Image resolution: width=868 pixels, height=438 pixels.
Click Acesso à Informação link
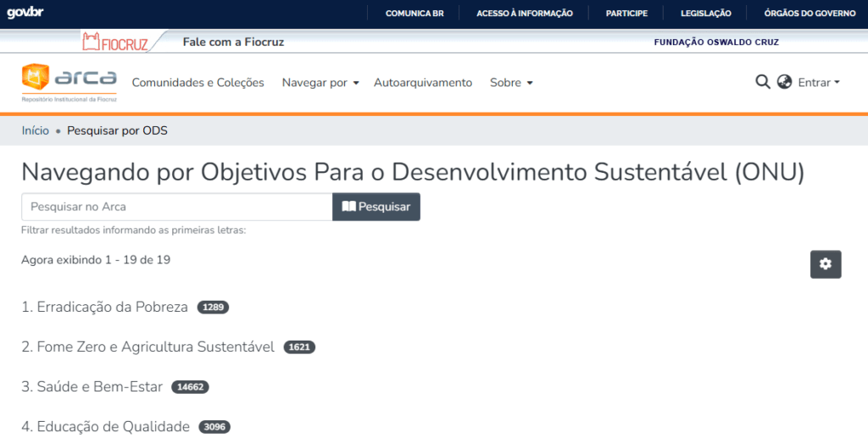click(x=525, y=13)
